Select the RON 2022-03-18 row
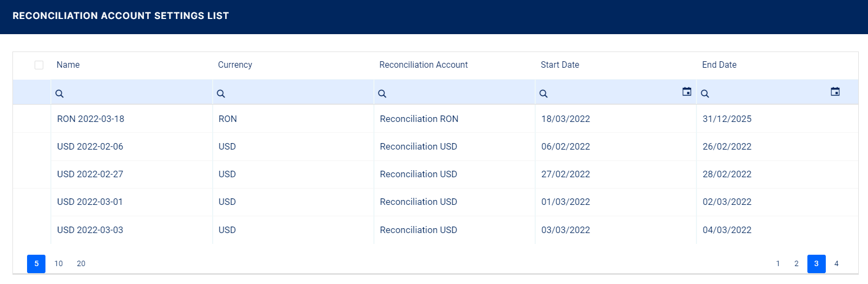The height and width of the screenshot is (284, 868). tap(91, 119)
